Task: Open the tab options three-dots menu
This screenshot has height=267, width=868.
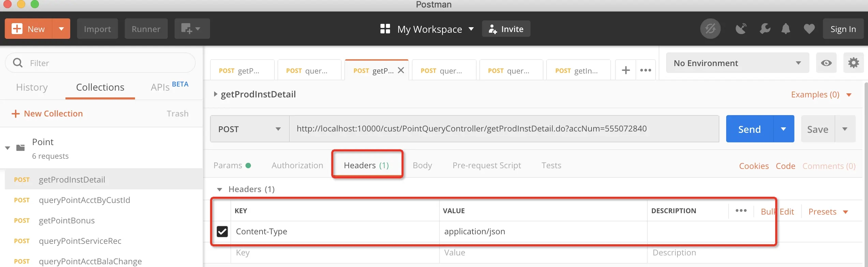Action: coord(645,70)
